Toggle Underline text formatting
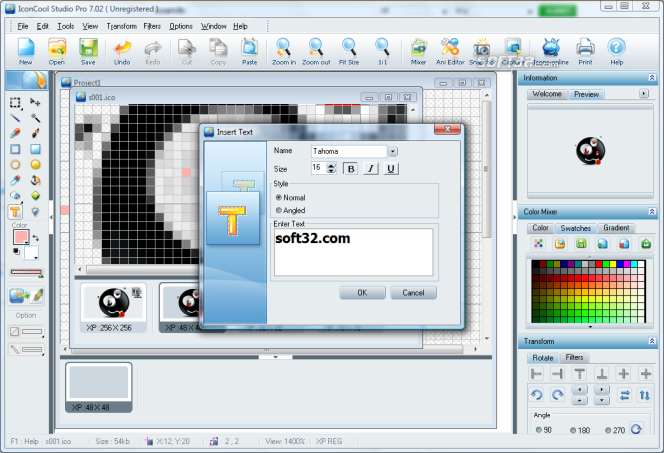The width and height of the screenshot is (664, 453). coord(390,169)
